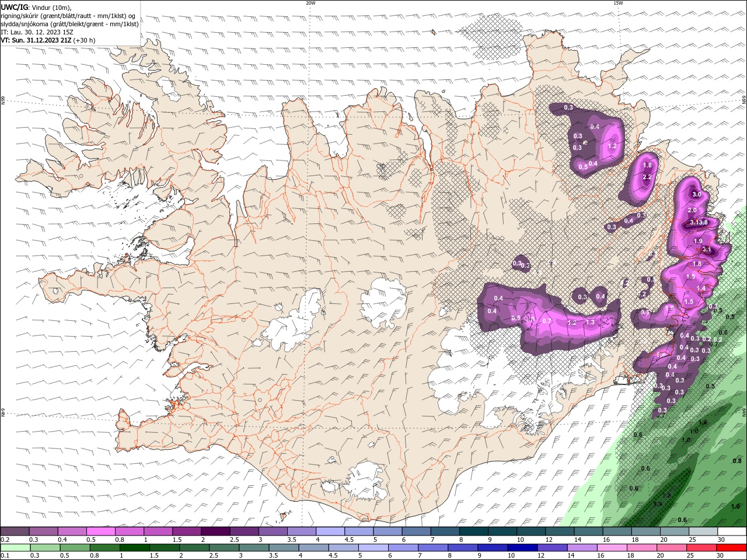747x560 pixels.
Task: Click the pink 18 rain legend swatch
Action: pos(642,548)
